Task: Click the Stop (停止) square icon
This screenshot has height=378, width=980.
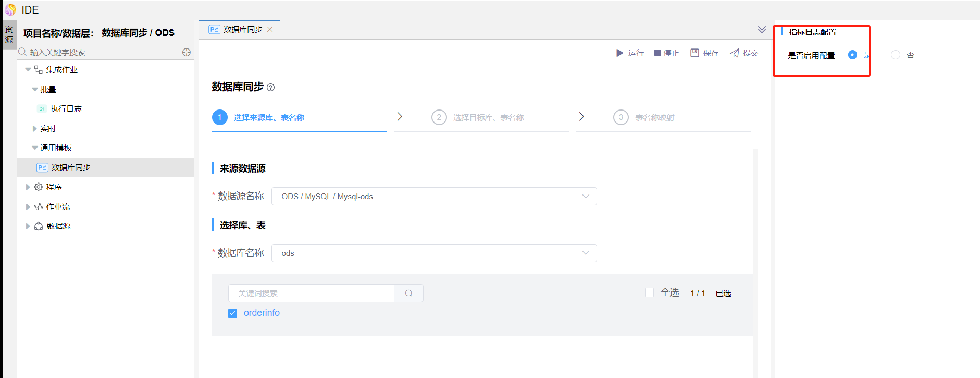Action: pos(658,53)
